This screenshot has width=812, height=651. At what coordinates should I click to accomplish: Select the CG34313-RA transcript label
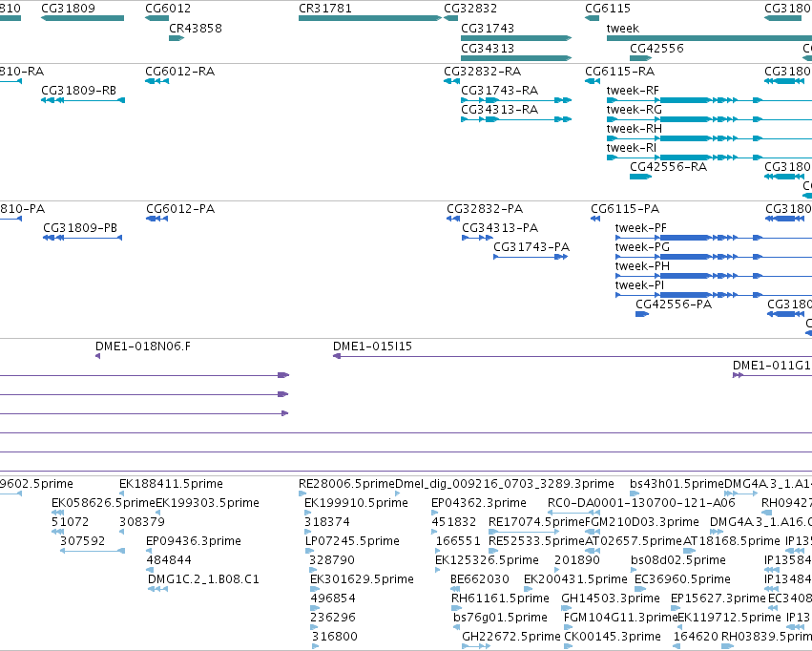pyautogui.click(x=499, y=109)
